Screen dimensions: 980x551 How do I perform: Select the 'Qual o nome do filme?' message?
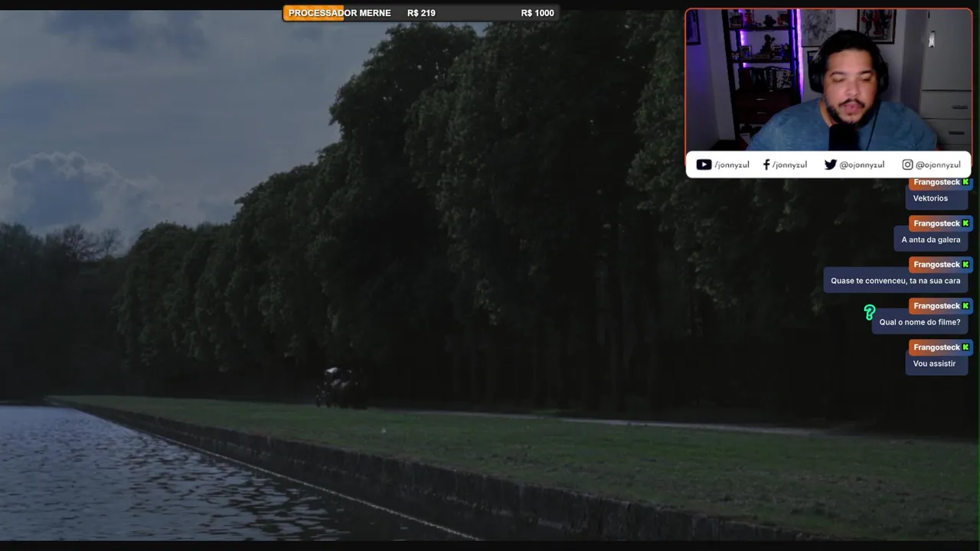(x=920, y=322)
